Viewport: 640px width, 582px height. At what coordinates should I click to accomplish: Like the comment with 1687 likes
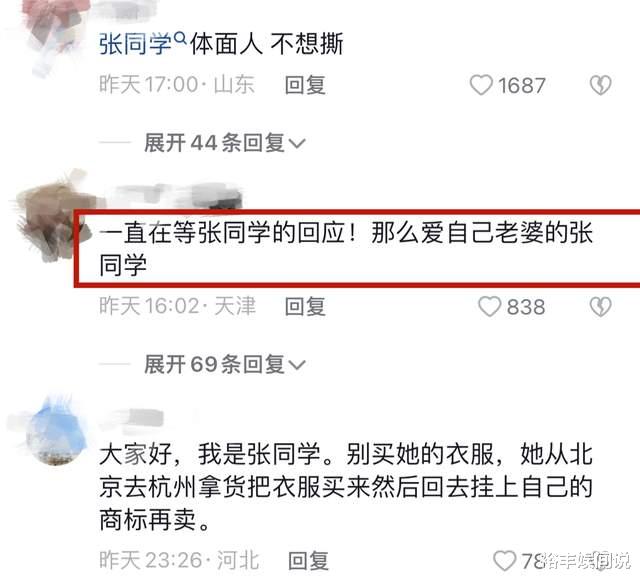[x=481, y=85]
